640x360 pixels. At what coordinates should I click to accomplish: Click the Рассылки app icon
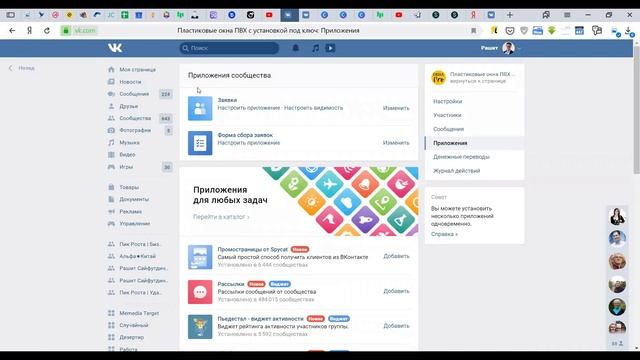[200, 292]
